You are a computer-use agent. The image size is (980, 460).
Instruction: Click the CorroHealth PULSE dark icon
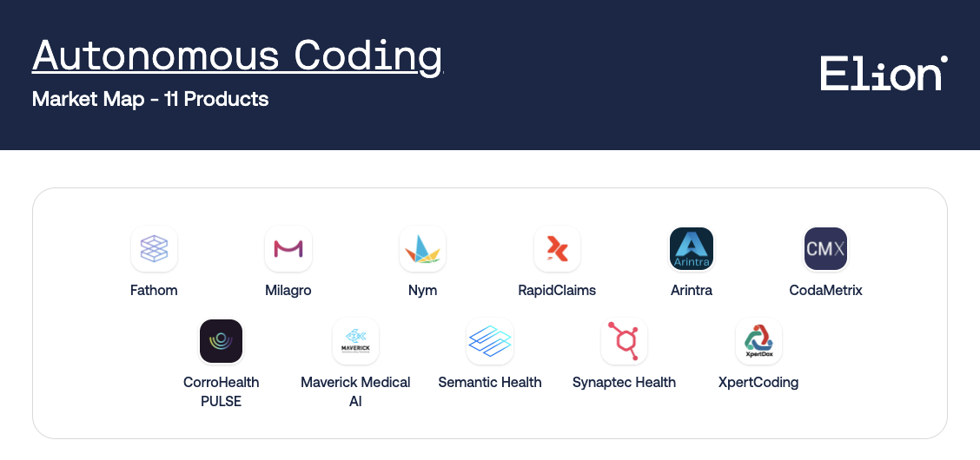tap(222, 341)
